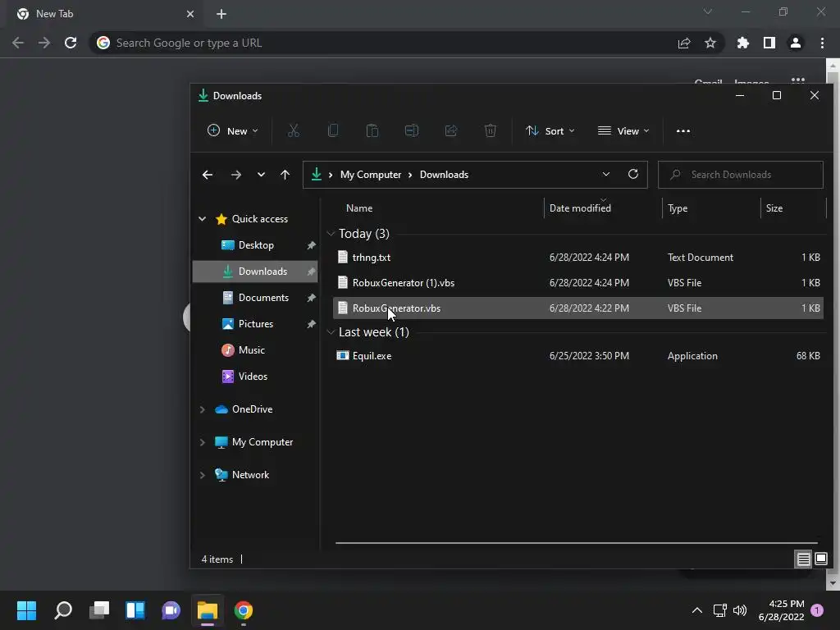This screenshot has height=630, width=840.
Task: Click Chrome's reload page button
Action: click(x=71, y=43)
